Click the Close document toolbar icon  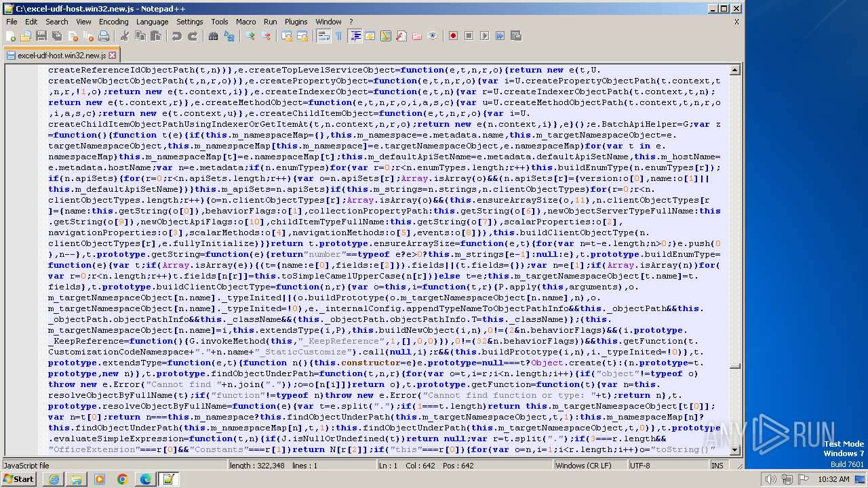(72, 36)
